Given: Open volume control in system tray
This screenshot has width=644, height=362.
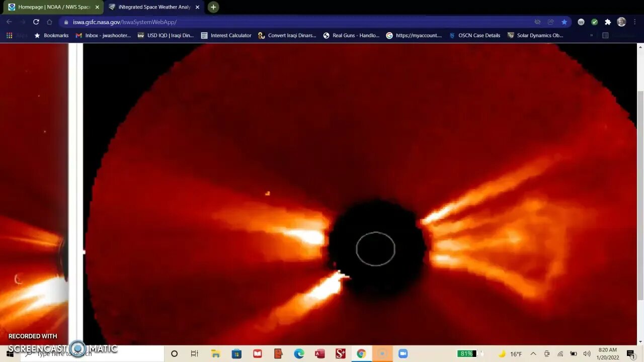Looking at the screenshot, I should [587, 354].
